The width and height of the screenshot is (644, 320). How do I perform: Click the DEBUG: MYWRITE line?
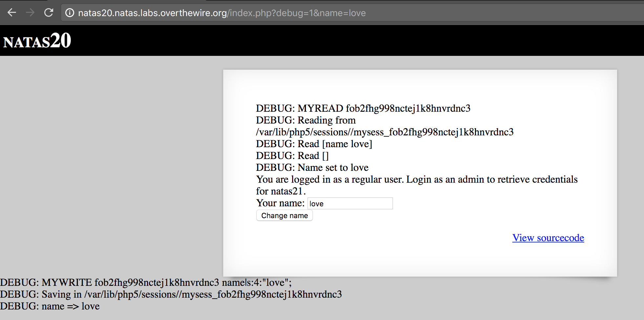click(145, 283)
